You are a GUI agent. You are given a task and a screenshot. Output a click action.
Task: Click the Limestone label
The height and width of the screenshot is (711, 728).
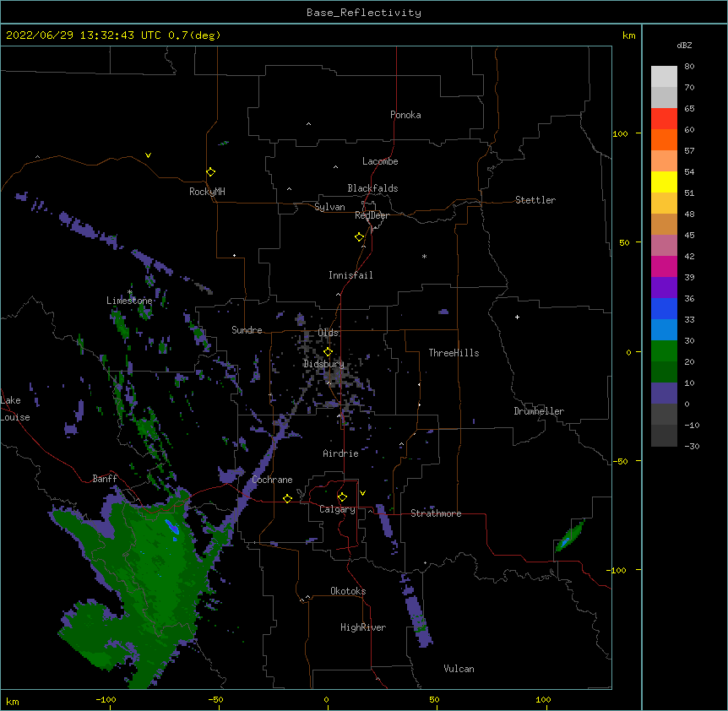point(129,301)
